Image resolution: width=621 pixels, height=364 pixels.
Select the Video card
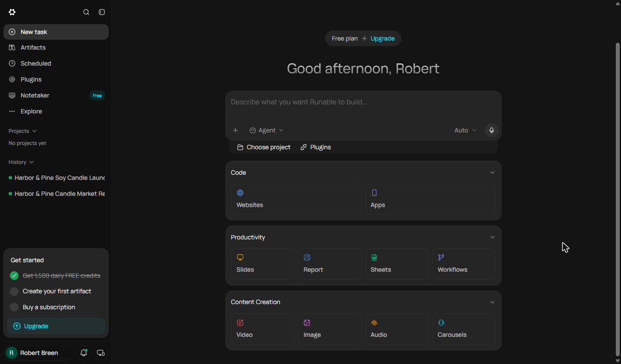[263, 329]
